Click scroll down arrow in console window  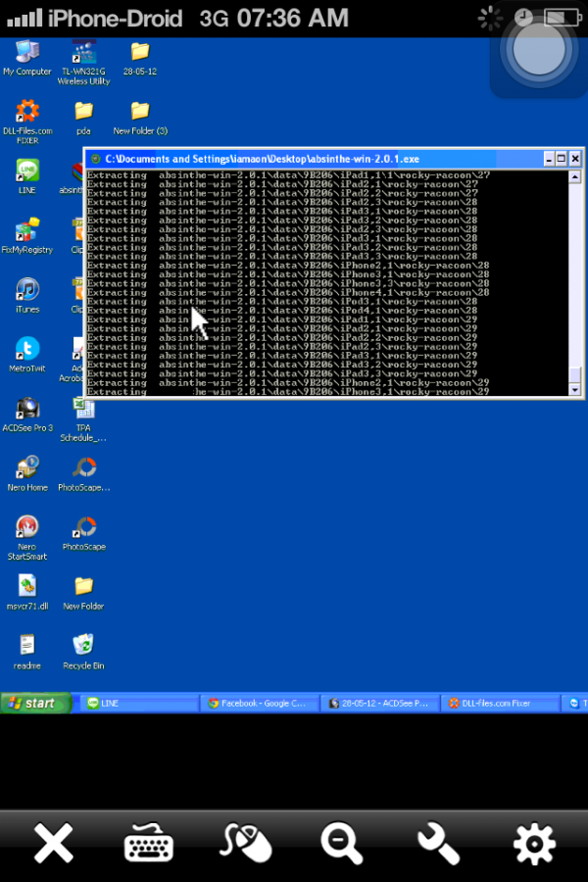point(574,389)
